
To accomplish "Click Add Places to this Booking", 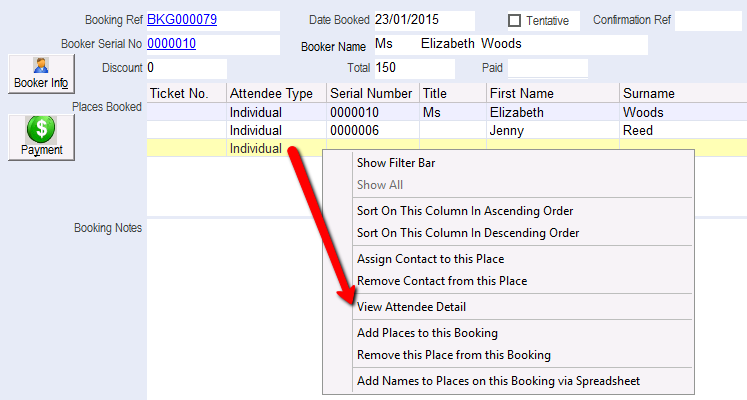I will click(x=427, y=333).
